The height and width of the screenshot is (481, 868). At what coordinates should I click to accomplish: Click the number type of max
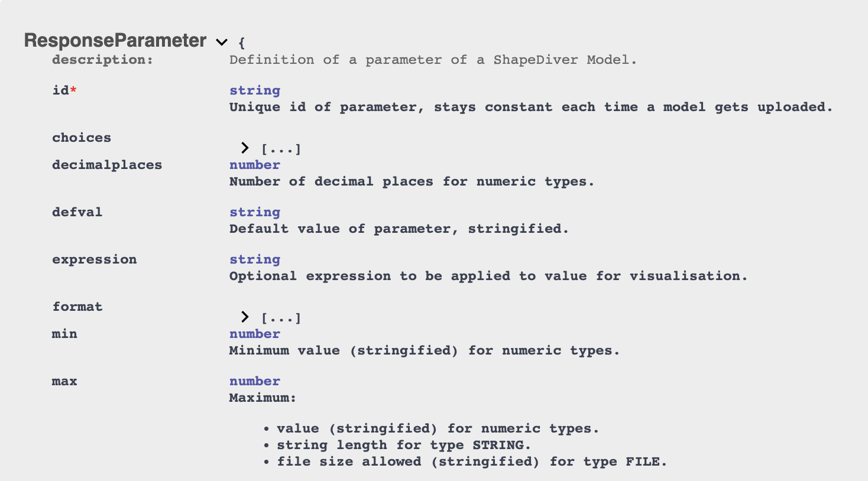pyautogui.click(x=255, y=381)
